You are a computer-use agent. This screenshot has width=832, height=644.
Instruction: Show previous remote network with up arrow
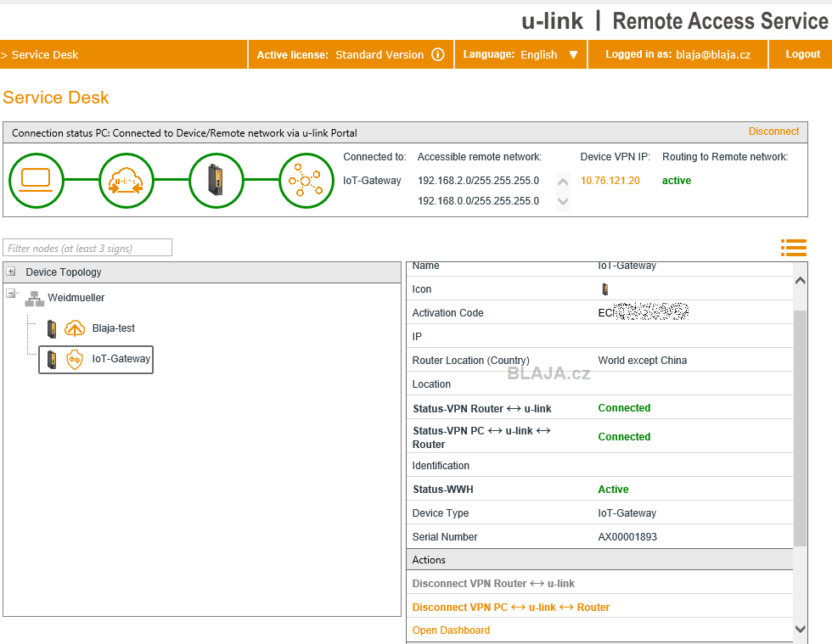pos(563,182)
